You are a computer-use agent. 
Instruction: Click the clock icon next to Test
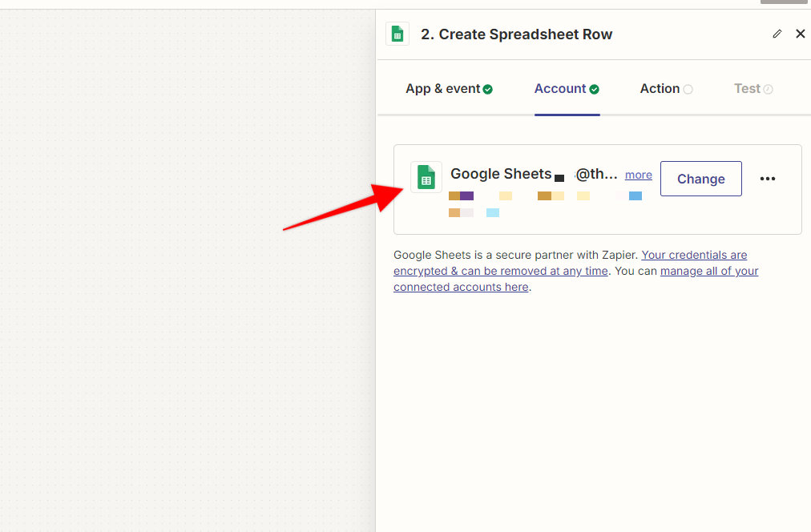tap(770, 88)
